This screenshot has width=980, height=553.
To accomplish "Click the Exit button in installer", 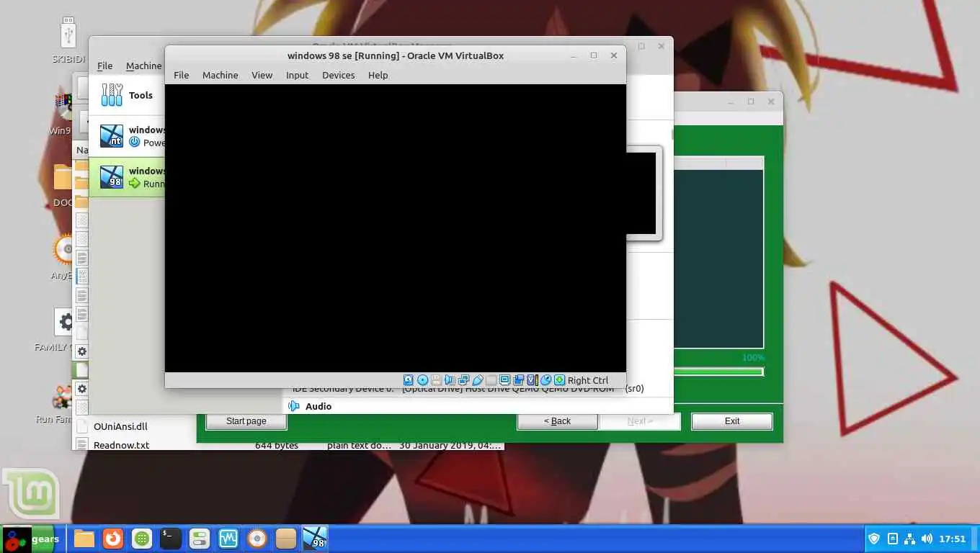I will 732,421.
